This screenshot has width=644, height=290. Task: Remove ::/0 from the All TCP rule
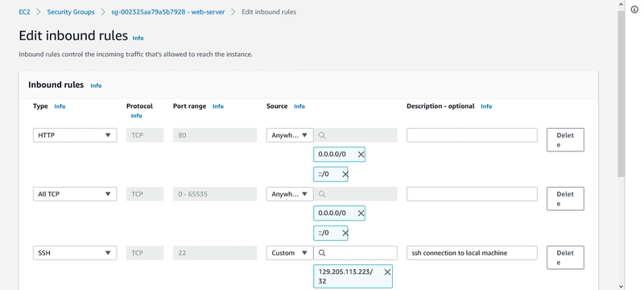click(345, 233)
